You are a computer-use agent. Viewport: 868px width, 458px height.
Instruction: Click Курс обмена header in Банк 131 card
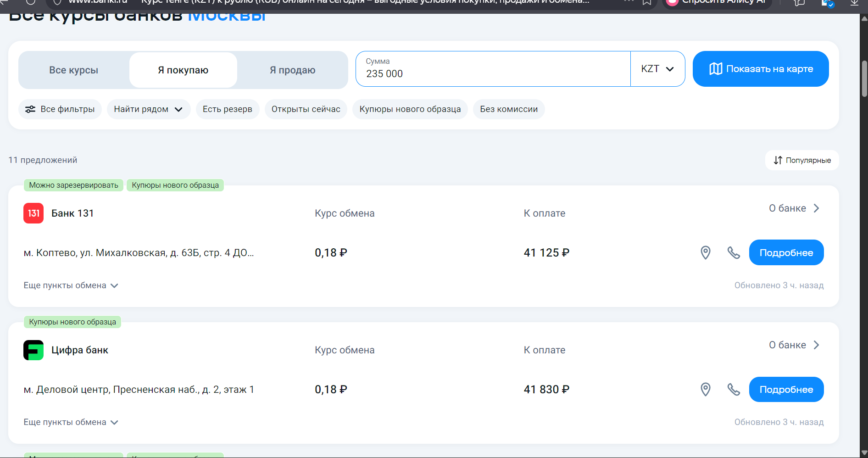click(x=345, y=213)
